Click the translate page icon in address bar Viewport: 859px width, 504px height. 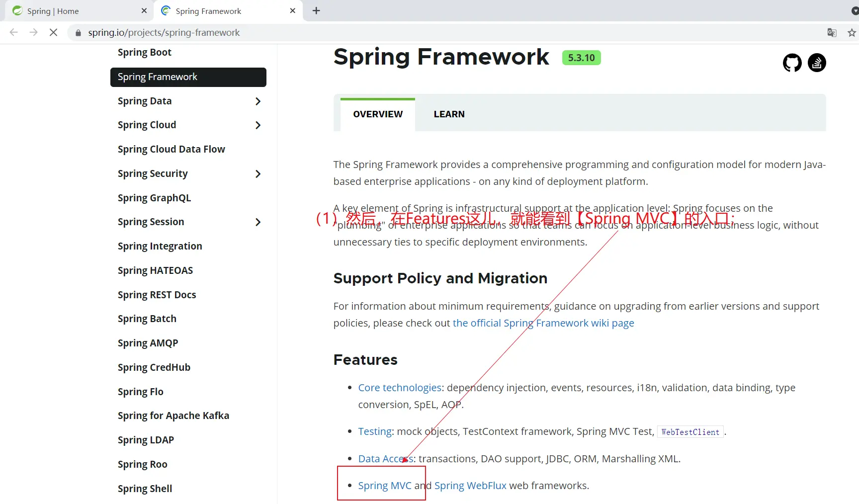pyautogui.click(x=832, y=32)
